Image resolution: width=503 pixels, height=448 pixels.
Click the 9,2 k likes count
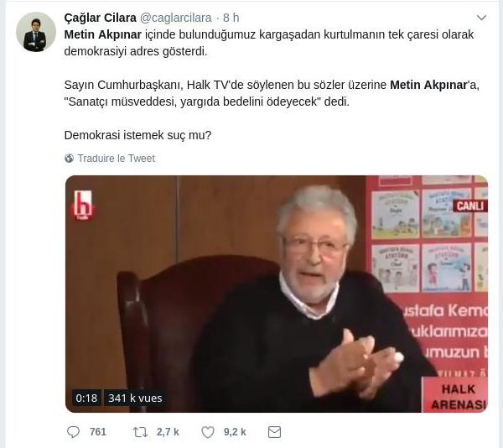click(x=235, y=432)
